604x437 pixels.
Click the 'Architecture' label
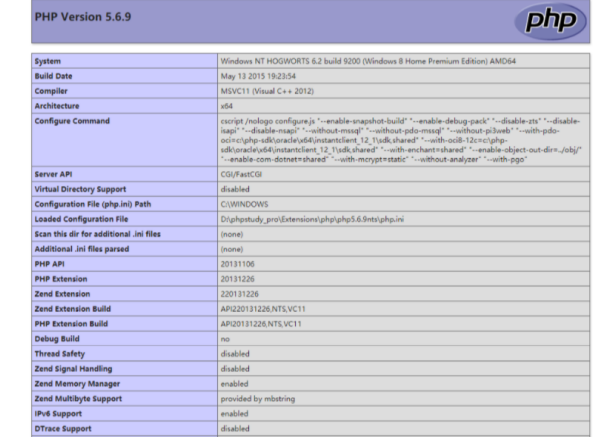pos(57,106)
